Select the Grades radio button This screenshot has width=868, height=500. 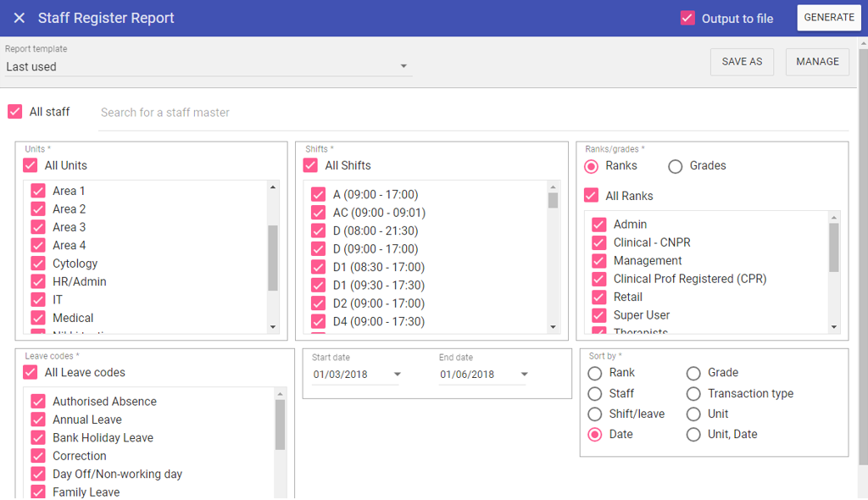coord(676,166)
